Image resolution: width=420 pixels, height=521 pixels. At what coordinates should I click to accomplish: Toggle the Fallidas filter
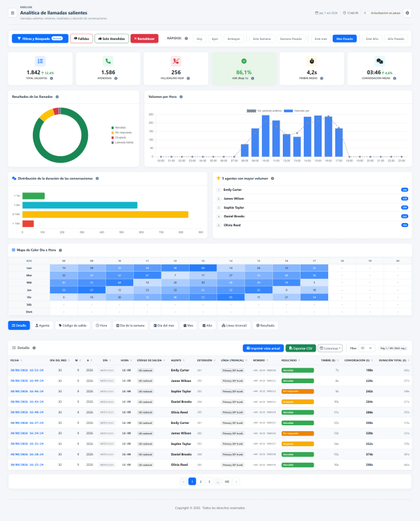(x=82, y=39)
